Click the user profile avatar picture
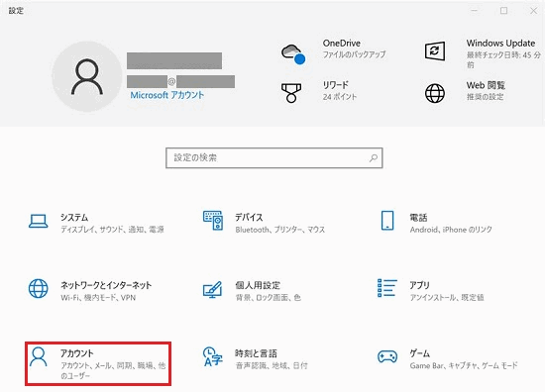 pos(87,77)
